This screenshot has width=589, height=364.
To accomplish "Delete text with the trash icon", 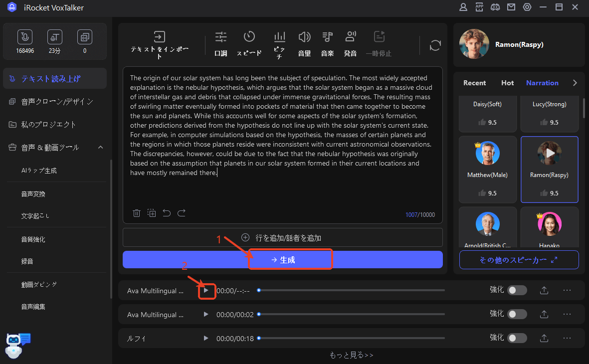I will click(x=137, y=213).
